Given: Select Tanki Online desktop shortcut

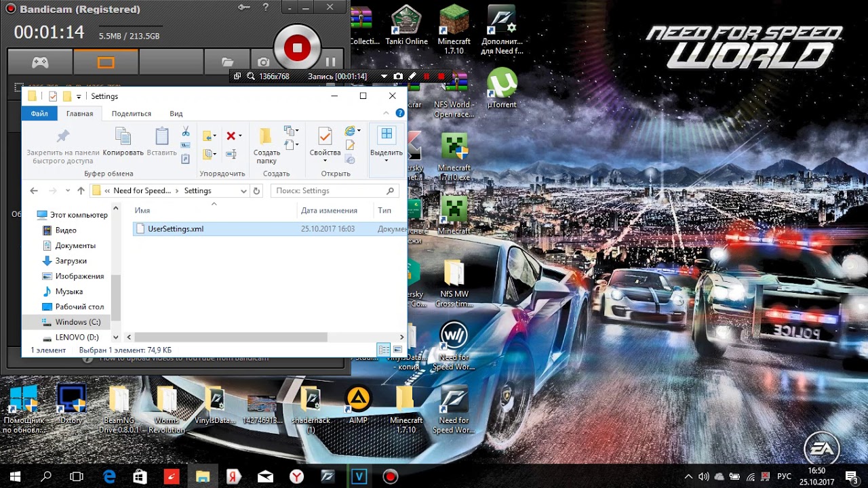Looking at the screenshot, I should coord(407,26).
